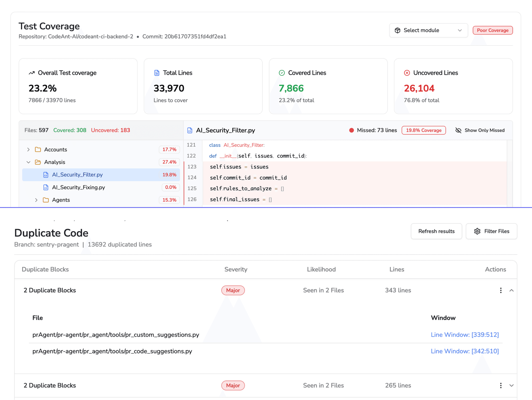Select AI_Security_Fixing.py in file tree

tap(78, 187)
